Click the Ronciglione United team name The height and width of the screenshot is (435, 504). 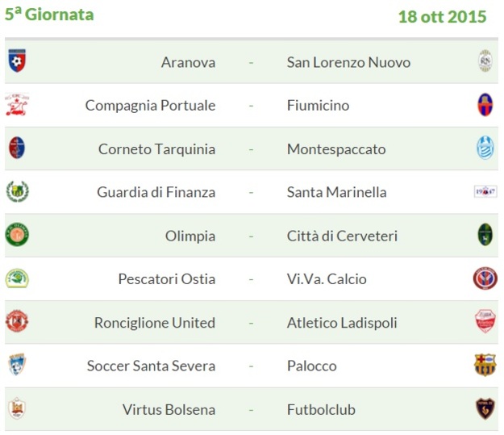tap(155, 323)
